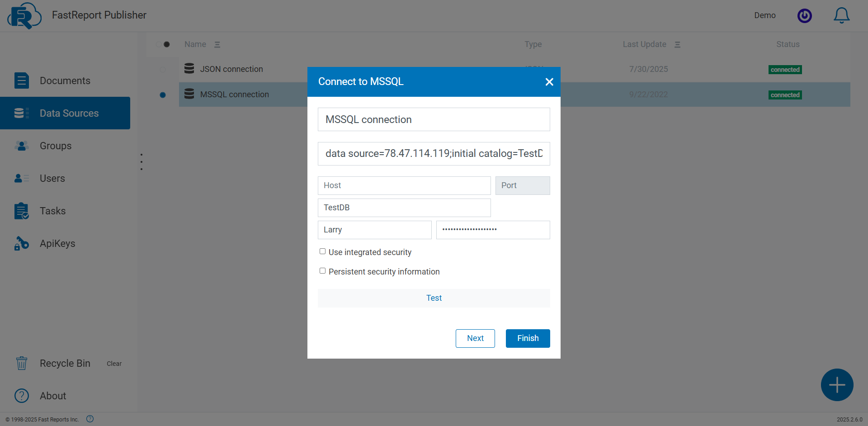Click the Host input field

[x=404, y=185]
